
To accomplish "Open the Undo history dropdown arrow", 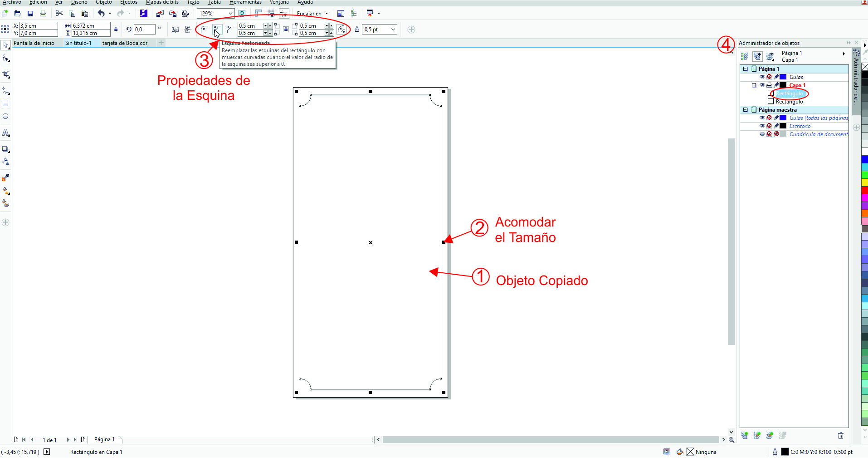I will (x=110, y=13).
